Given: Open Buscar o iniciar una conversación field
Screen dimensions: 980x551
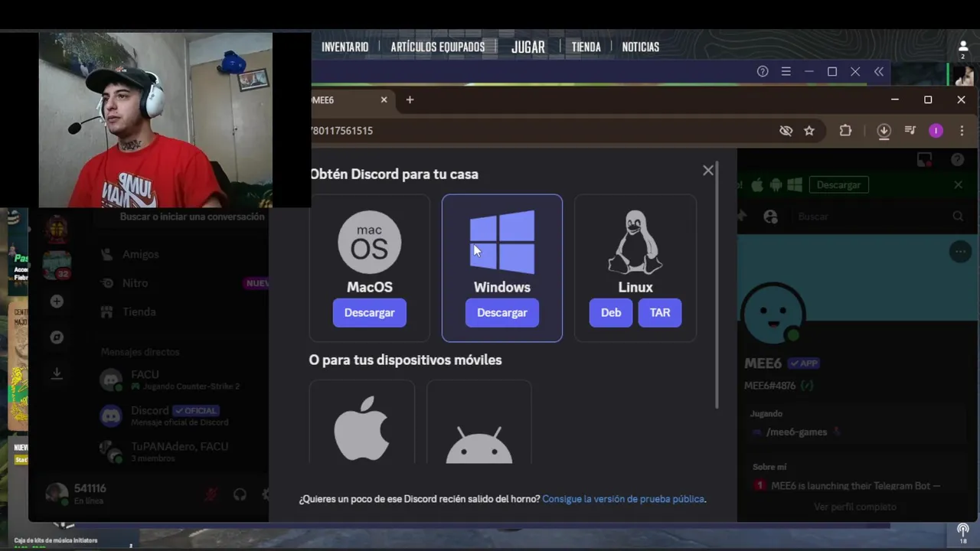Looking at the screenshot, I should [192, 217].
